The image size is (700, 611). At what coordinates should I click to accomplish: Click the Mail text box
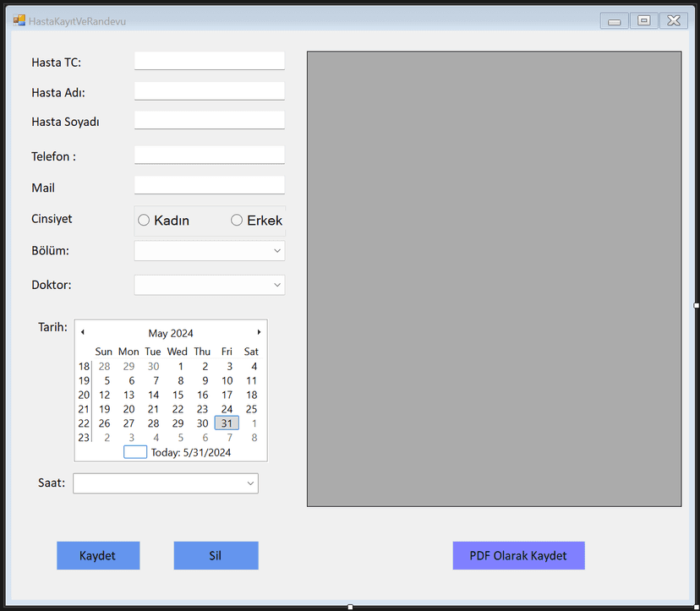[210, 185]
